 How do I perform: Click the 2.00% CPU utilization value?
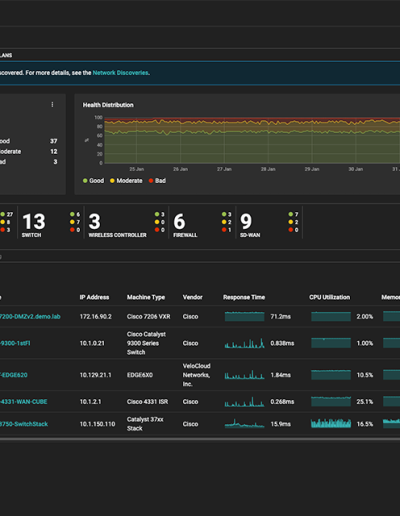365,317
